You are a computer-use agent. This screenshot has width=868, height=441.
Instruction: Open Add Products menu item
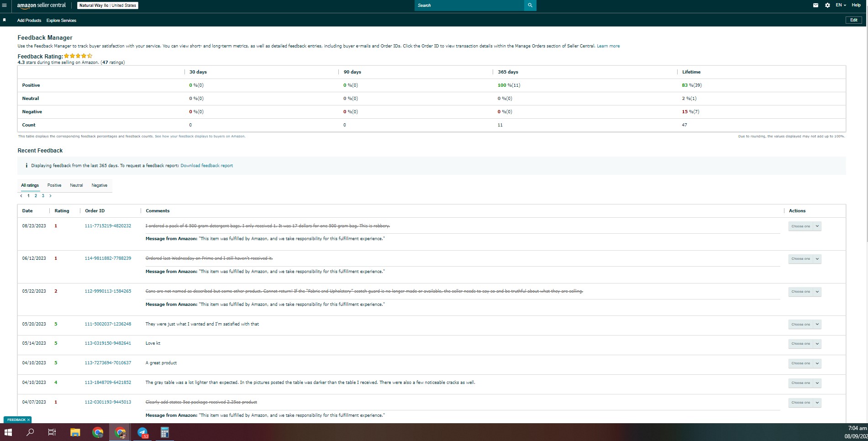29,21
